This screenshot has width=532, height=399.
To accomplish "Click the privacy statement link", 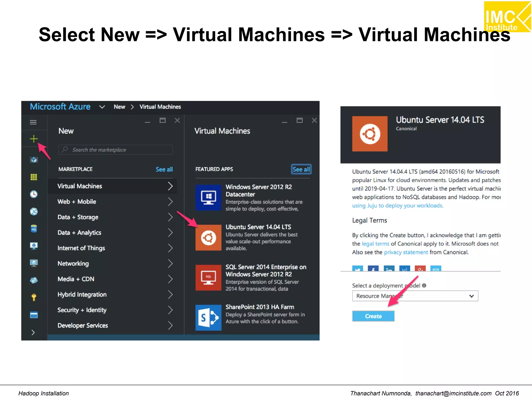I will coord(406,252).
